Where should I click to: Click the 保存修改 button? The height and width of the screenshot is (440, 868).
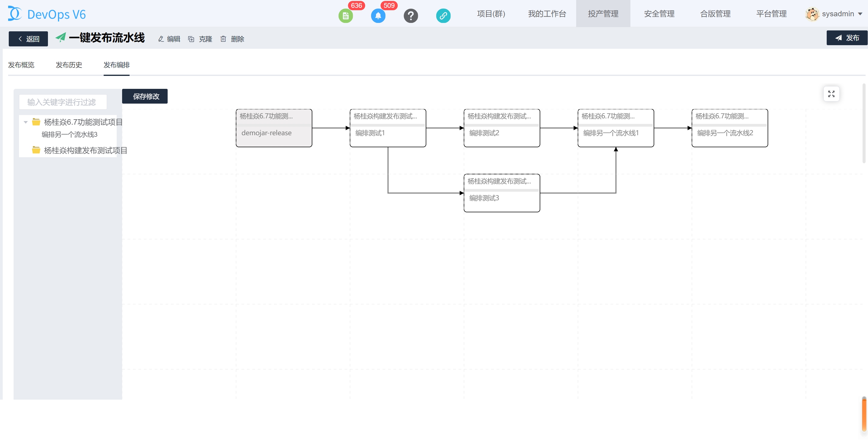(145, 97)
